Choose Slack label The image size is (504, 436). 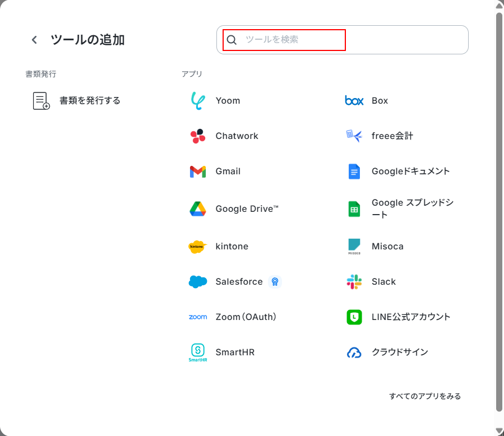383,282
